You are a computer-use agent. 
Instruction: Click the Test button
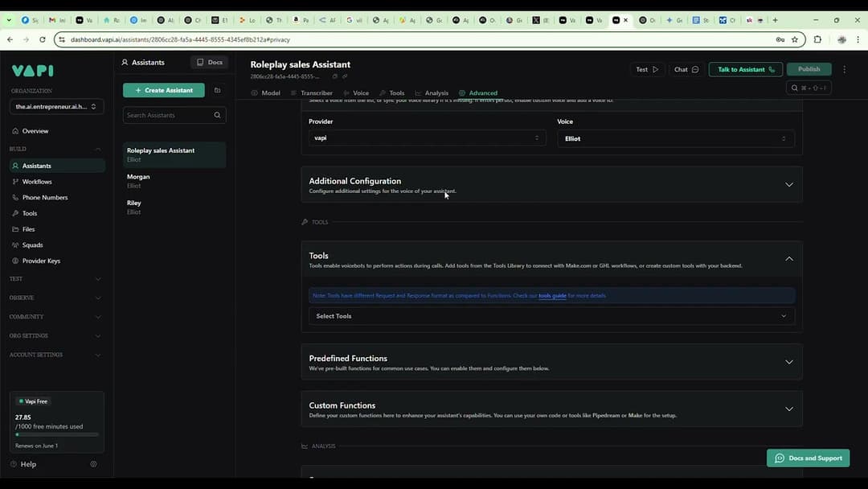tap(647, 70)
